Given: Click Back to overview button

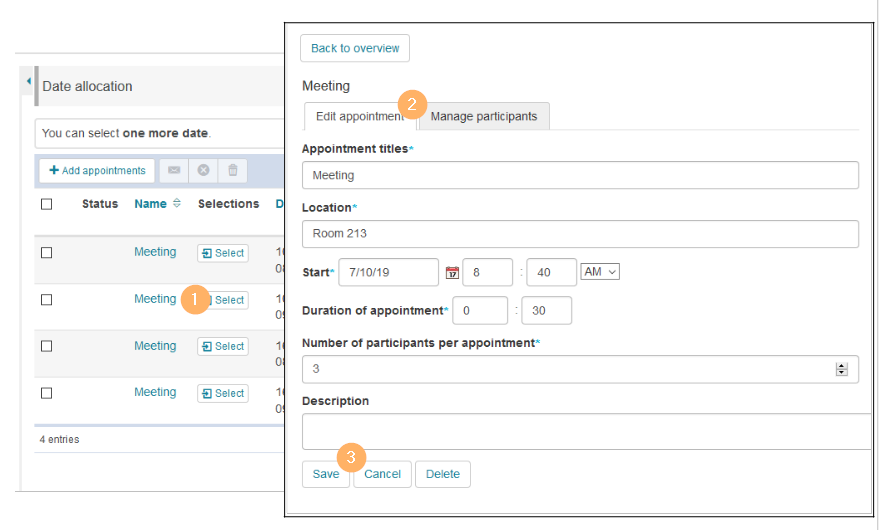Looking at the screenshot, I should point(354,48).
